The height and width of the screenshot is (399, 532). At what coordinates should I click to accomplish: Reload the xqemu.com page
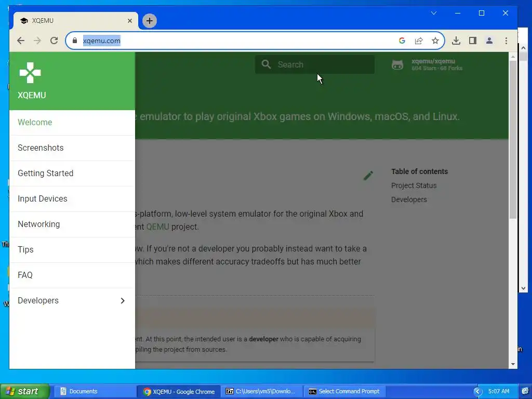(x=54, y=41)
